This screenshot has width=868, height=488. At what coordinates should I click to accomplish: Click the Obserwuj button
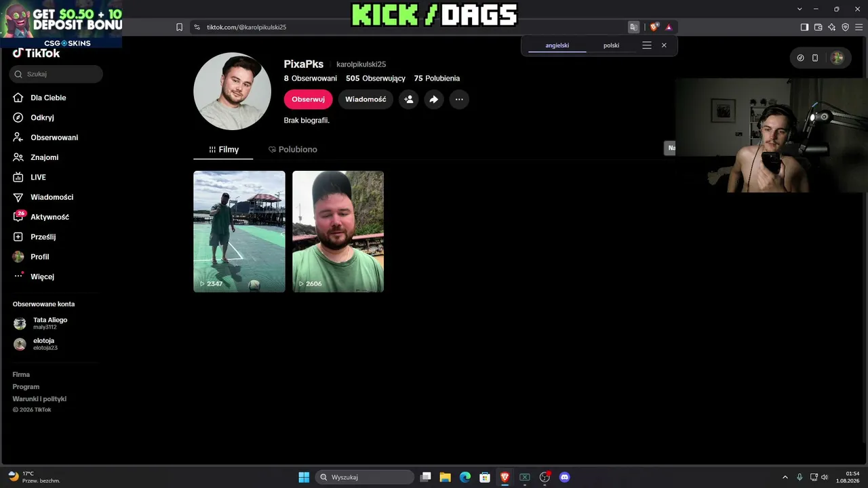coord(308,99)
